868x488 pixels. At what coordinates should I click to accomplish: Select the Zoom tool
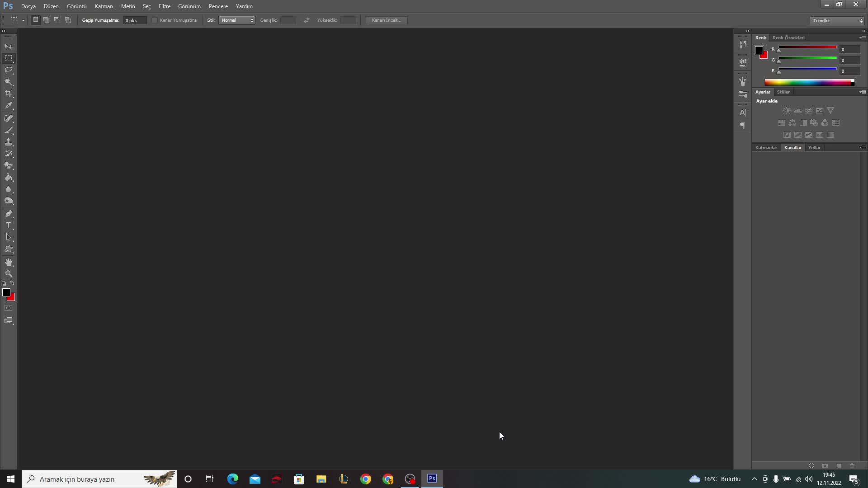[9, 273]
